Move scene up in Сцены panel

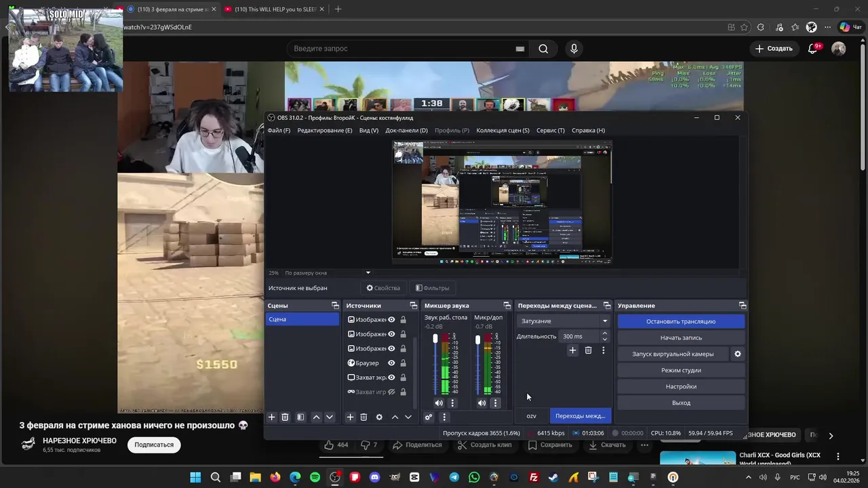point(316,417)
